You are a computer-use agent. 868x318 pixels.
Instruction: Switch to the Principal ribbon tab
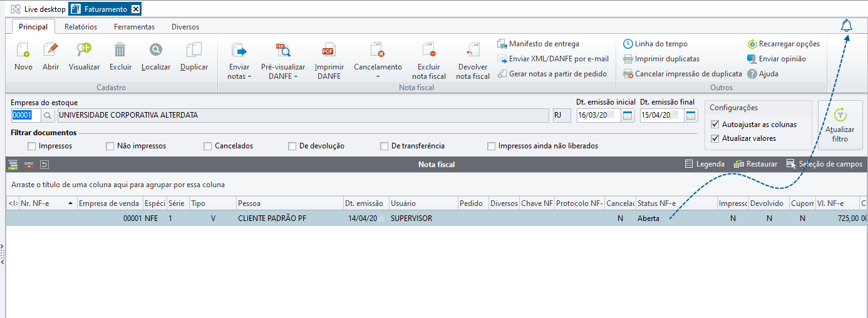(33, 27)
